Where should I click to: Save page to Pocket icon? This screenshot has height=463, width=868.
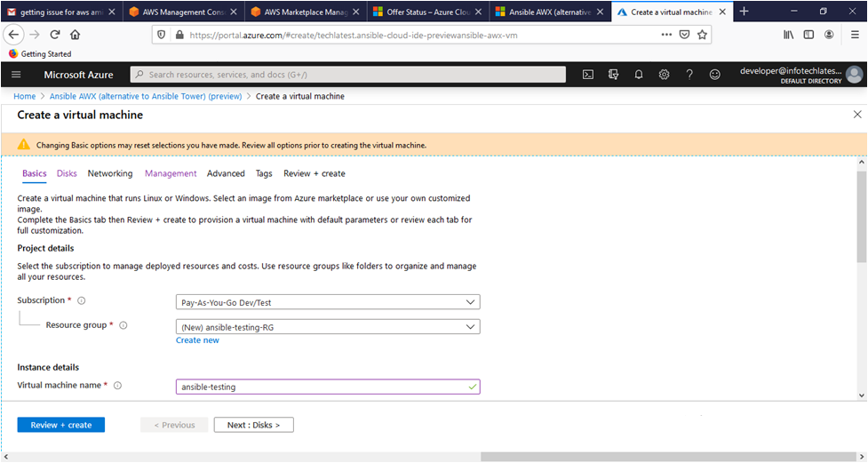[x=684, y=35]
